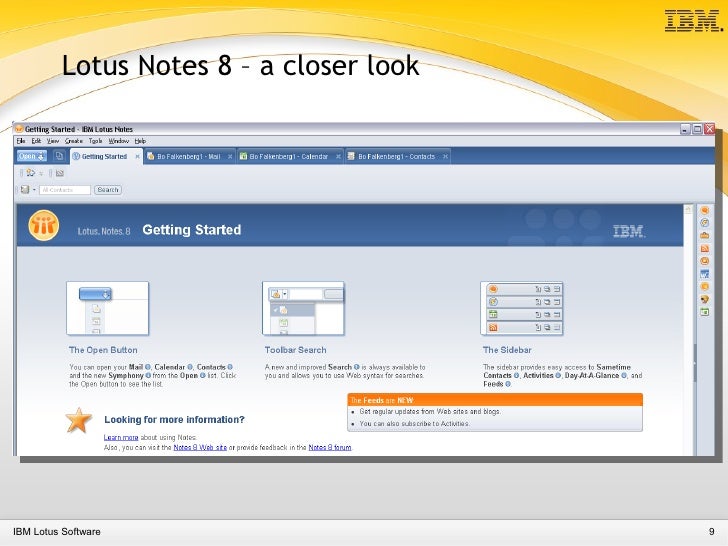Click the Open button in Lotus Notes
Viewport: 728px width, 546px height.
tap(32, 156)
